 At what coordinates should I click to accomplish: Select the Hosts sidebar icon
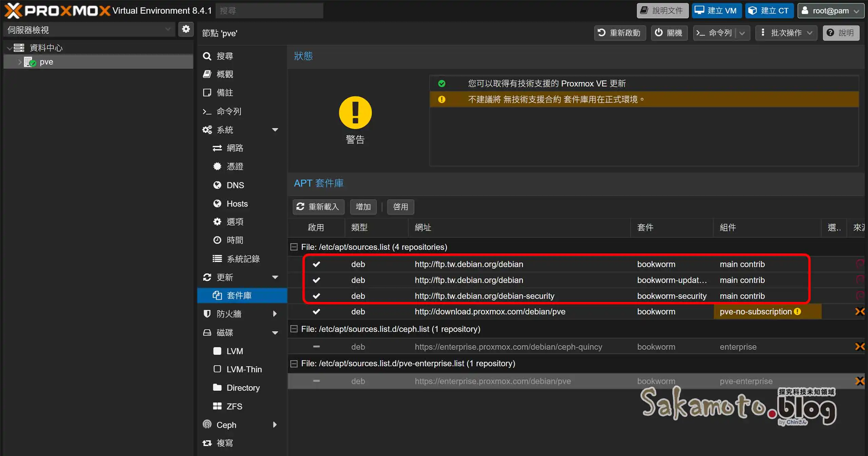click(217, 203)
